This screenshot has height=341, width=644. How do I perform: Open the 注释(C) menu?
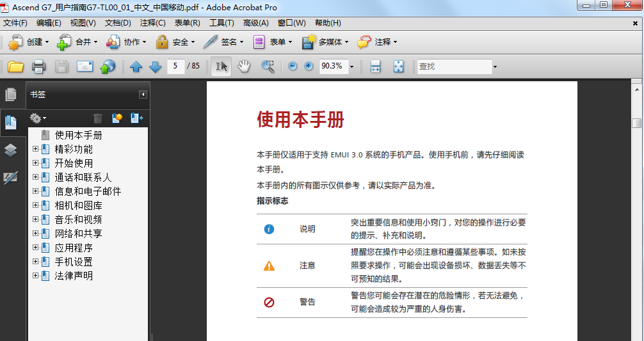[x=153, y=23]
